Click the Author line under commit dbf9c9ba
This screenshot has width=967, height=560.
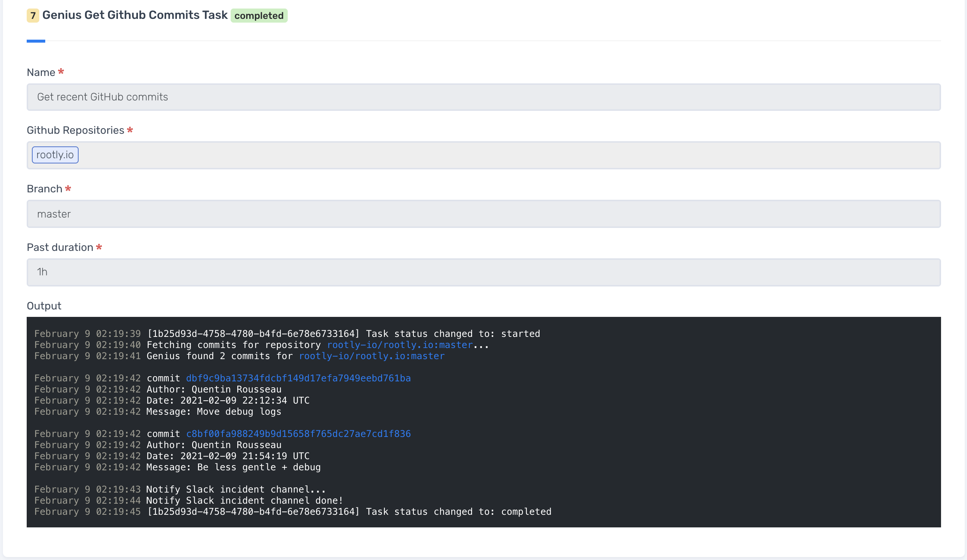click(x=158, y=389)
